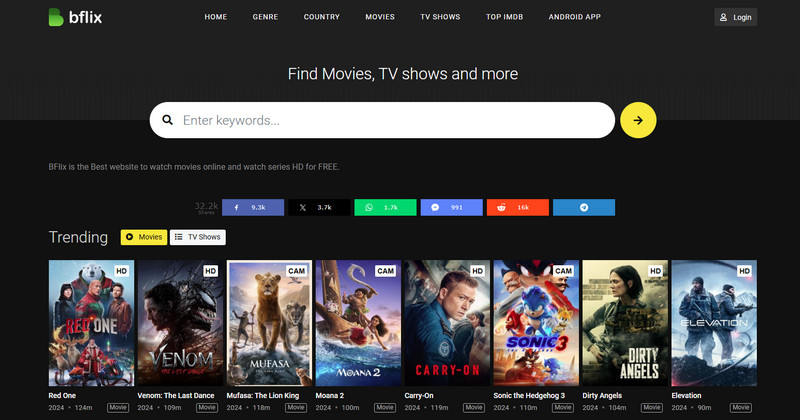
Task: Open the Red One poster thumbnail
Action: pos(91,323)
